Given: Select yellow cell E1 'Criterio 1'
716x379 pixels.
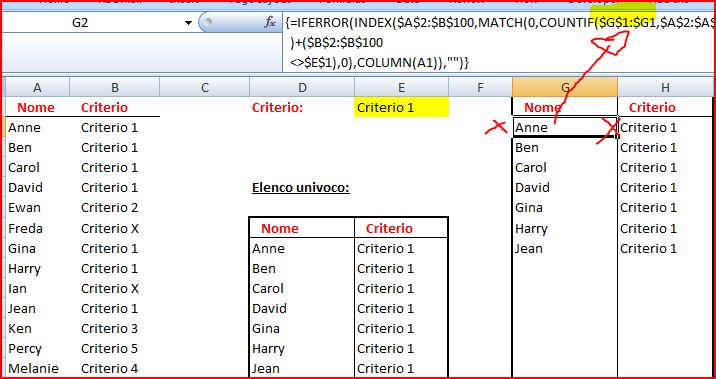Looking at the screenshot, I should (x=401, y=108).
